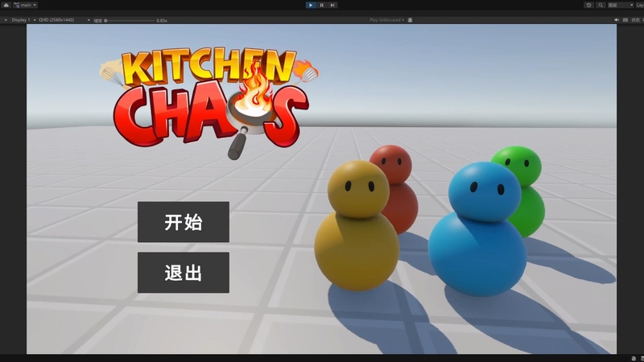
Task: Toggle the keyboard shortcuts icon in Game toolbar
Action: coord(625,19)
